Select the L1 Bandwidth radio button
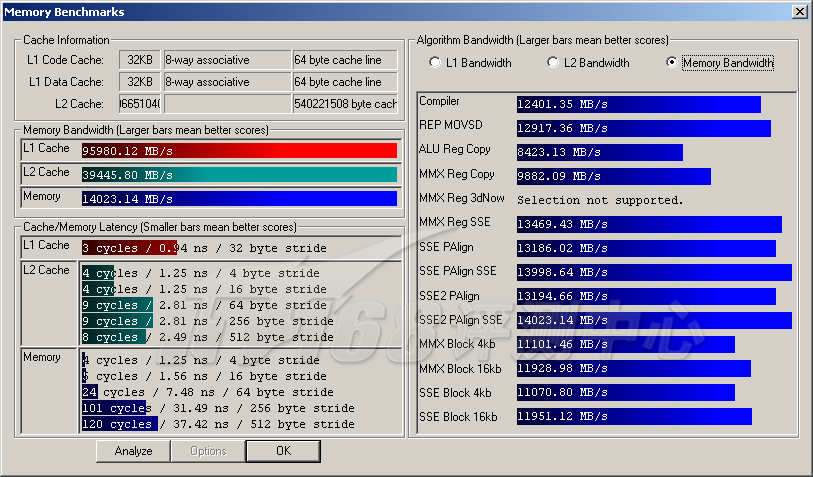The width and height of the screenshot is (813, 477). pyautogui.click(x=435, y=63)
